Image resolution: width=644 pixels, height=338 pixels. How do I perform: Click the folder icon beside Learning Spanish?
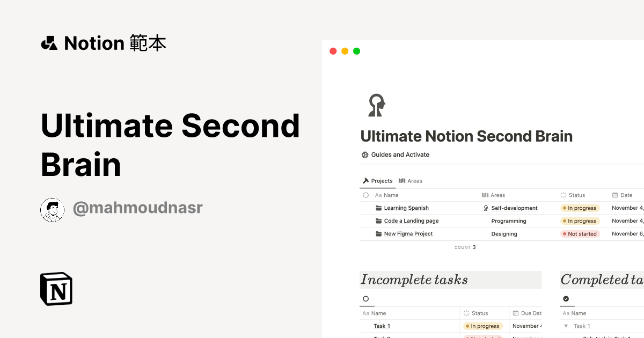[x=378, y=208]
